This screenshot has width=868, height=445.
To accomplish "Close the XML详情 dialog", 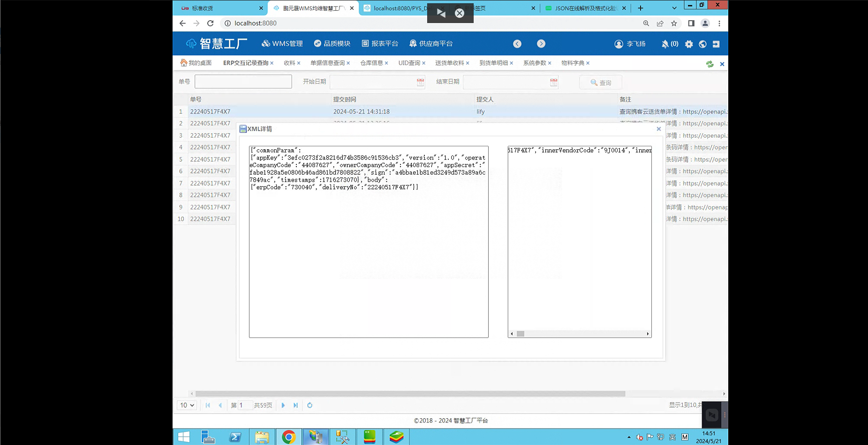I will click(658, 129).
